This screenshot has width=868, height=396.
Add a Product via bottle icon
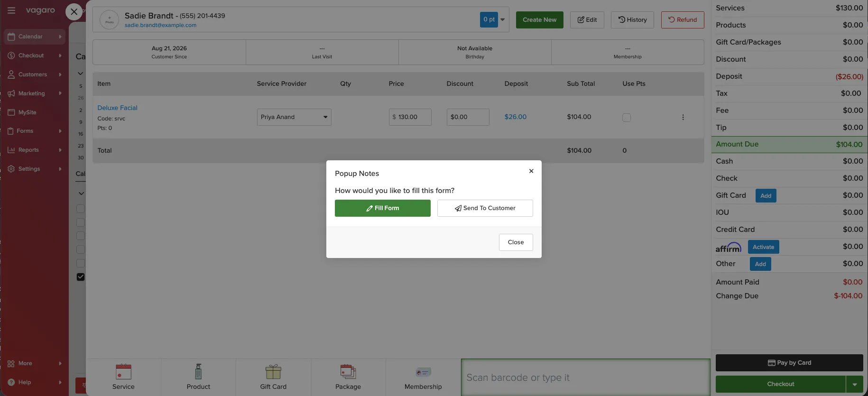tap(198, 371)
